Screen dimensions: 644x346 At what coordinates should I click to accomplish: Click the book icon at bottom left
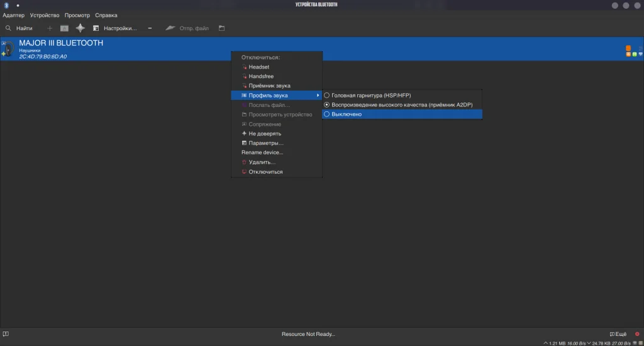click(6, 334)
